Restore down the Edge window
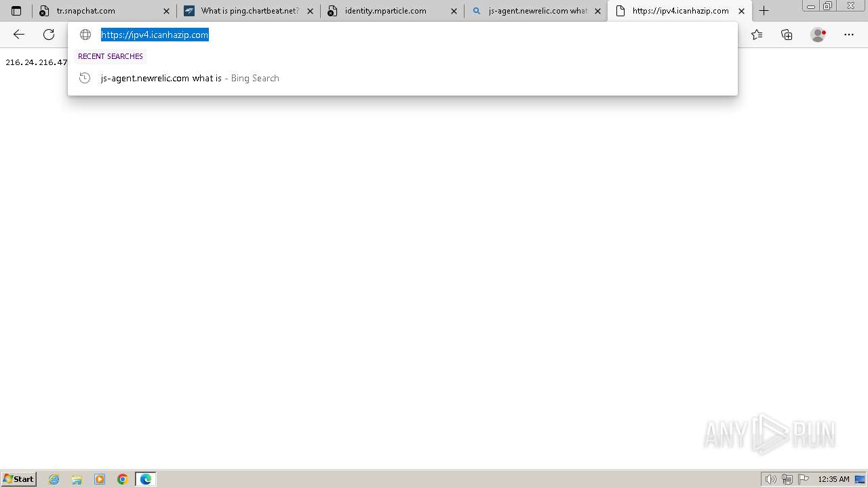The width and height of the screenshot is (868, 488). (x=828, y=6)
